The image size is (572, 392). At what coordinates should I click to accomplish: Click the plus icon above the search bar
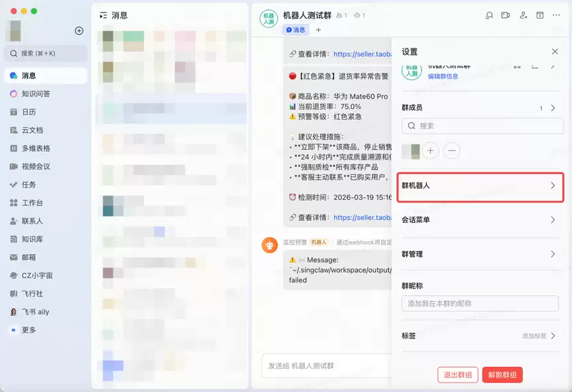(x=79, y=30)
